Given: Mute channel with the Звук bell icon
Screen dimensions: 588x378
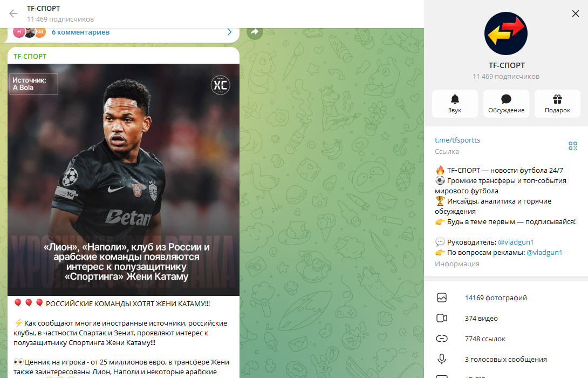Looking at the screenshot, I should (x=455, y=104).
